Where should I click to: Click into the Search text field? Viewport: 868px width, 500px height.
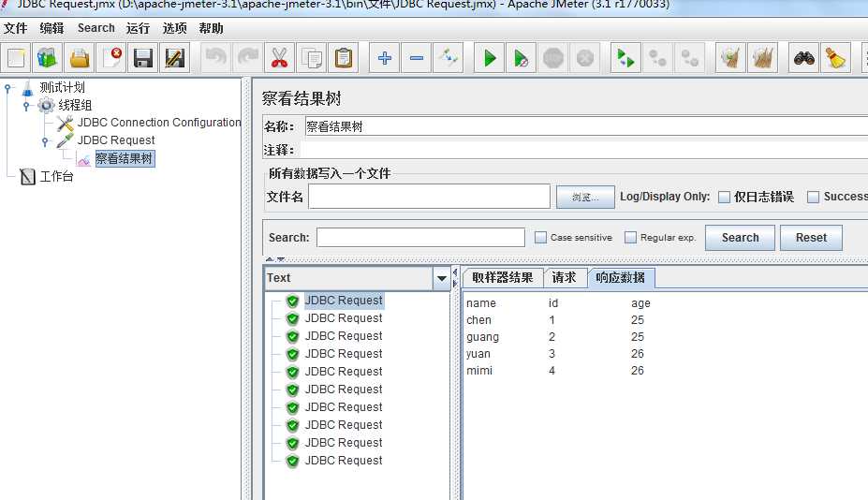pos(420,238)
